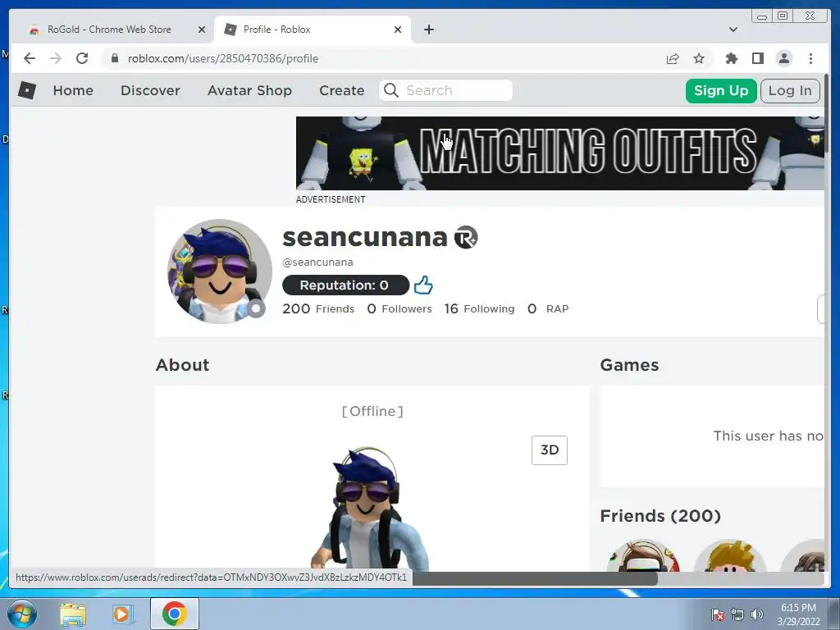The width and height of the screenshot is (840, 630).
Task: Open the friend avatar with yellow hair
Action: pyautogui.click(x=729, y=555)
